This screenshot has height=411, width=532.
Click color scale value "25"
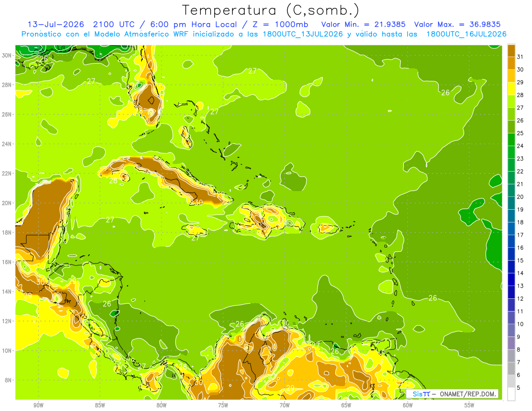[x=520, y=133]
